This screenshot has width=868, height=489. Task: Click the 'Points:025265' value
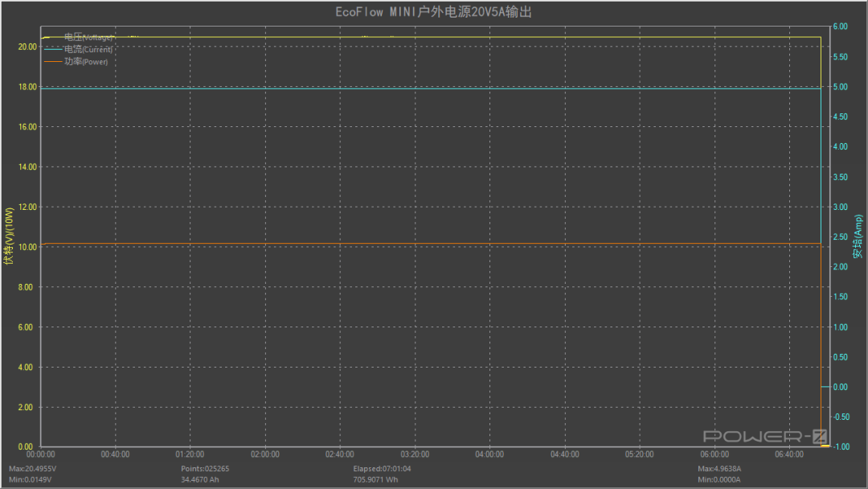pyautogui.click(x=205, y=469)
